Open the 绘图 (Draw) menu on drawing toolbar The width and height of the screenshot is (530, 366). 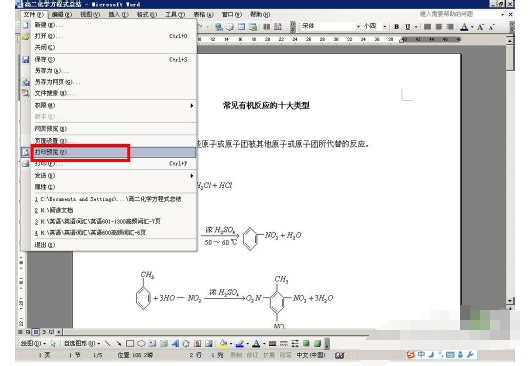tap(33, 343)
